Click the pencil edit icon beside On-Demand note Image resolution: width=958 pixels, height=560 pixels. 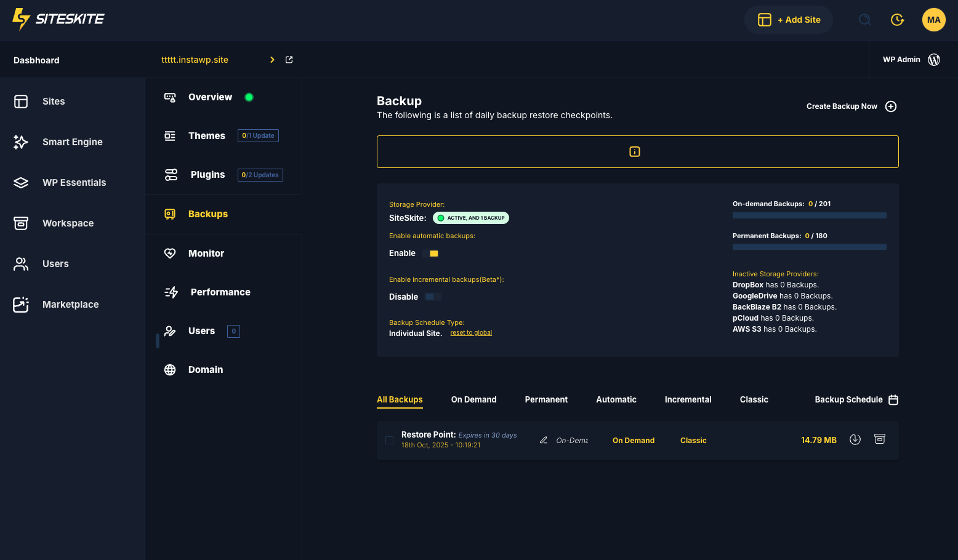[x=544, y=441]
